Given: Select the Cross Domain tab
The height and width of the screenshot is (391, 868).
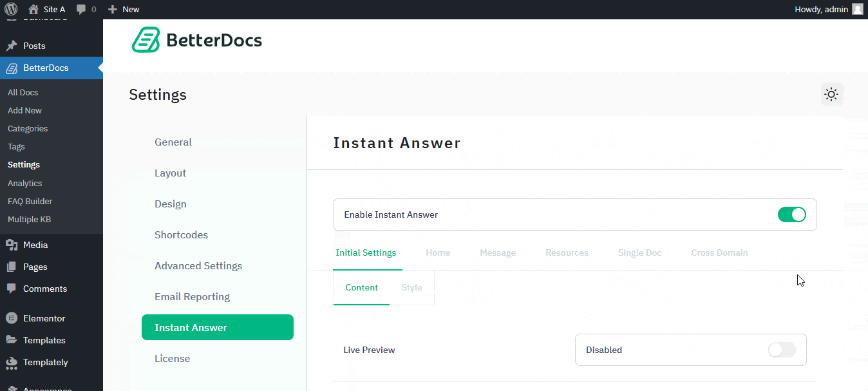Looking at the screenshot, I should pos(719,253).
